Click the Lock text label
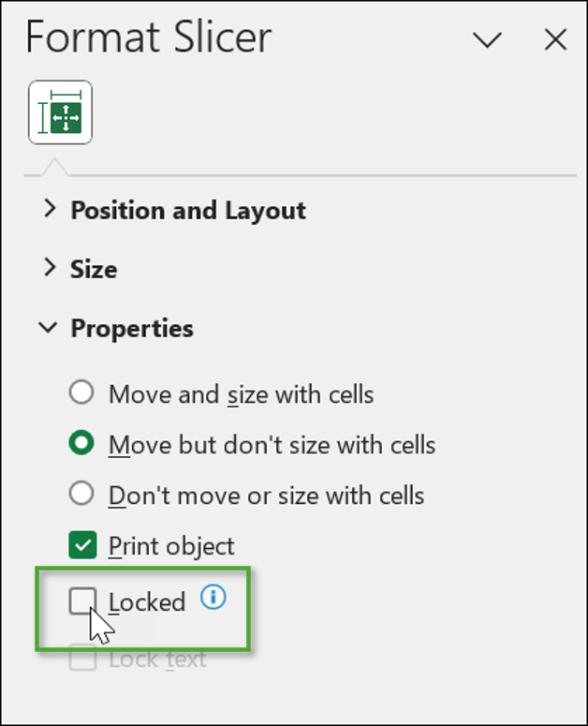The width and height of the screenshot is (588, 726). click(x=157, y=659)
